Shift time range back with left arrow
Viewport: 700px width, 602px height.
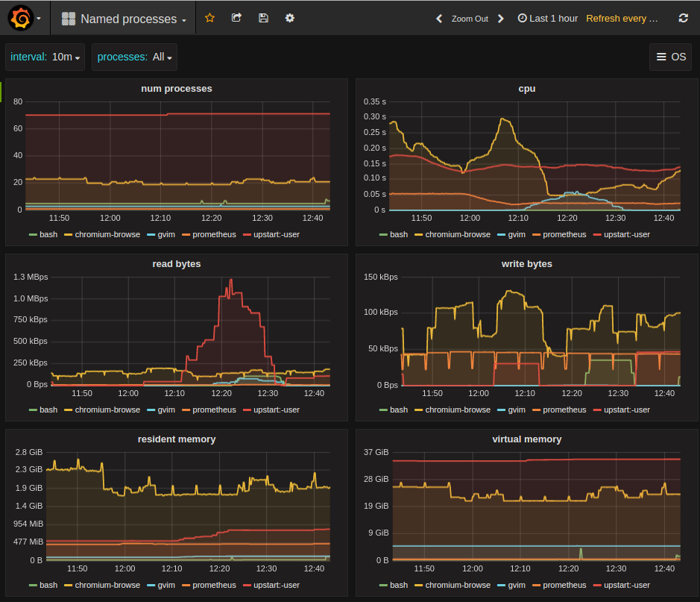coord(439,19)
